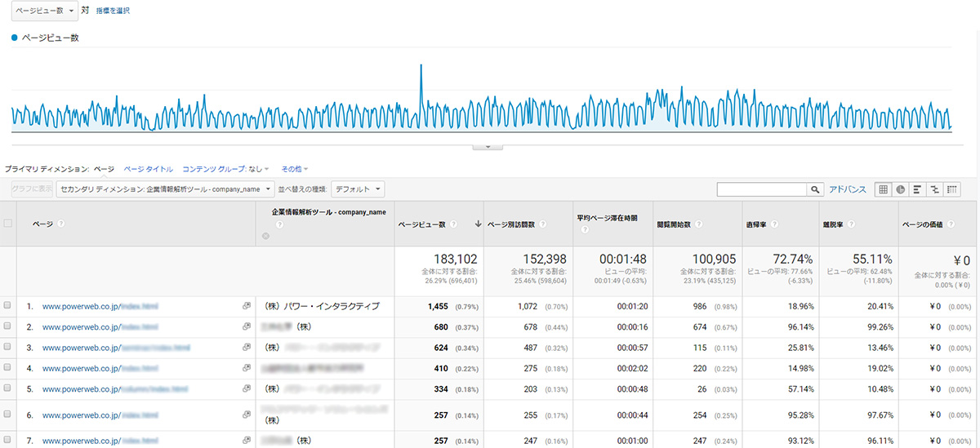Click the help icon beside 閲覧開始数 header
This screenshot has height=448, width=980.
click(701, 224)
